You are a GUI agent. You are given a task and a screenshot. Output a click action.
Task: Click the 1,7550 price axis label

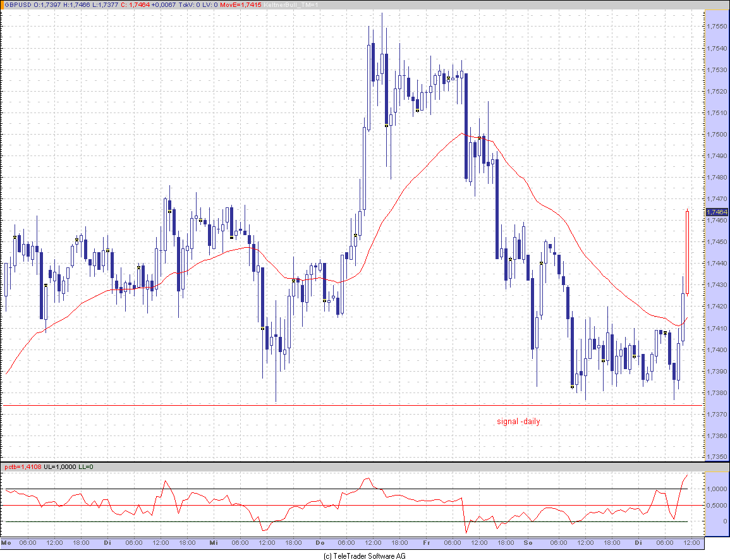click(717, 27)
